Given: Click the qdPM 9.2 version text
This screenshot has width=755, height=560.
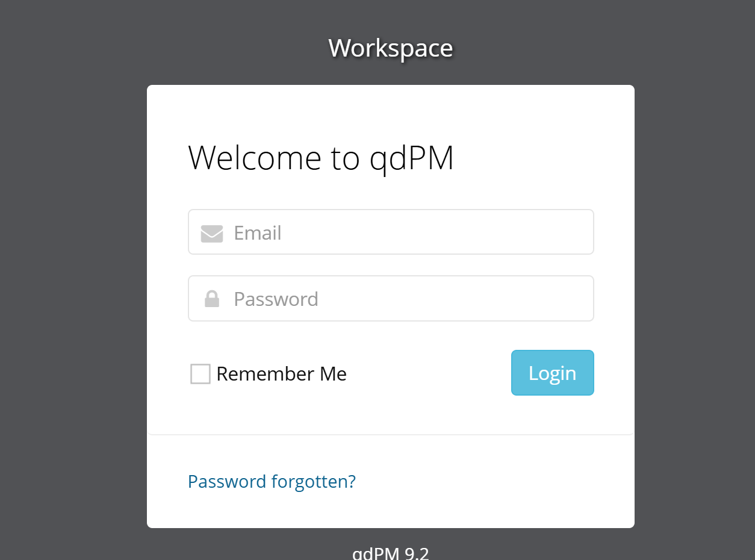Looking at the screenshot, I should [391, 553].
